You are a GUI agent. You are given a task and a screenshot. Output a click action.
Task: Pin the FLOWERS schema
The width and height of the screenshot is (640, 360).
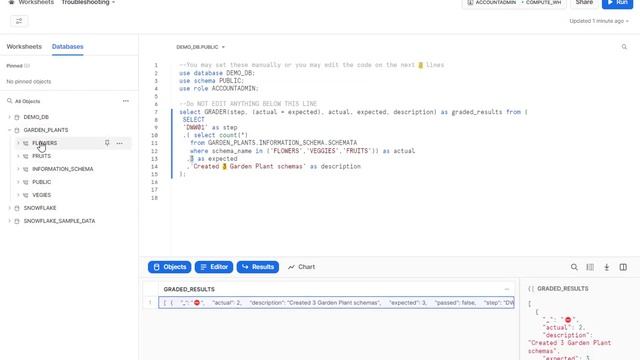pyautogui.click(x=107, y=143)
